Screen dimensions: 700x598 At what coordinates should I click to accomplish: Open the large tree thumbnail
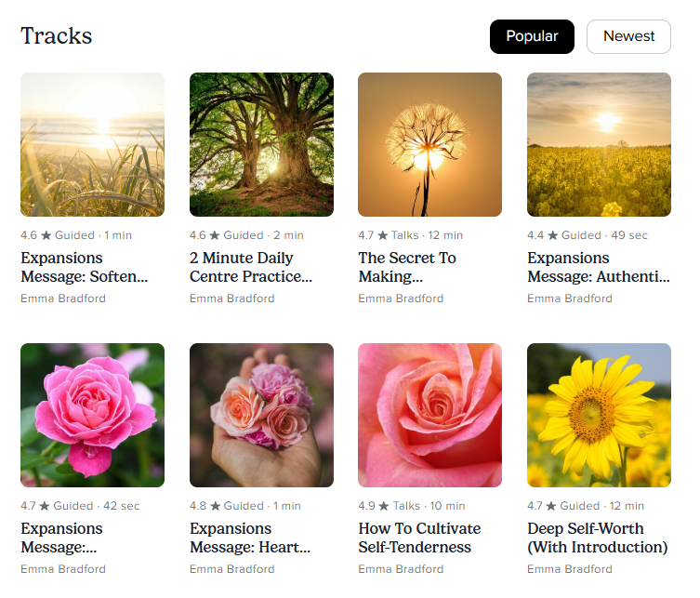261,144
